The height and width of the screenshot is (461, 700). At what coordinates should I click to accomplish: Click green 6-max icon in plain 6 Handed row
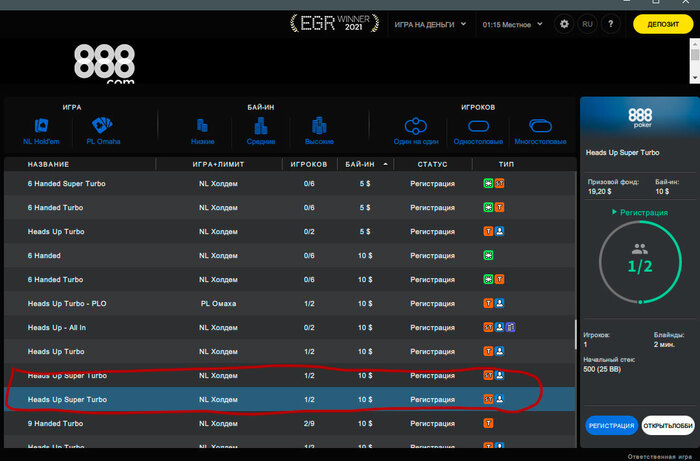click(488, 256)
